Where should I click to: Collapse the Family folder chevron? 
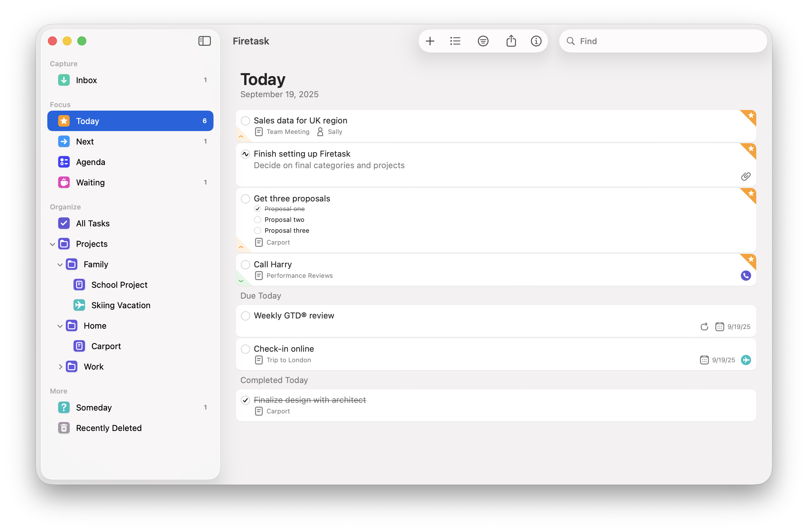click(x=60, y=264)
